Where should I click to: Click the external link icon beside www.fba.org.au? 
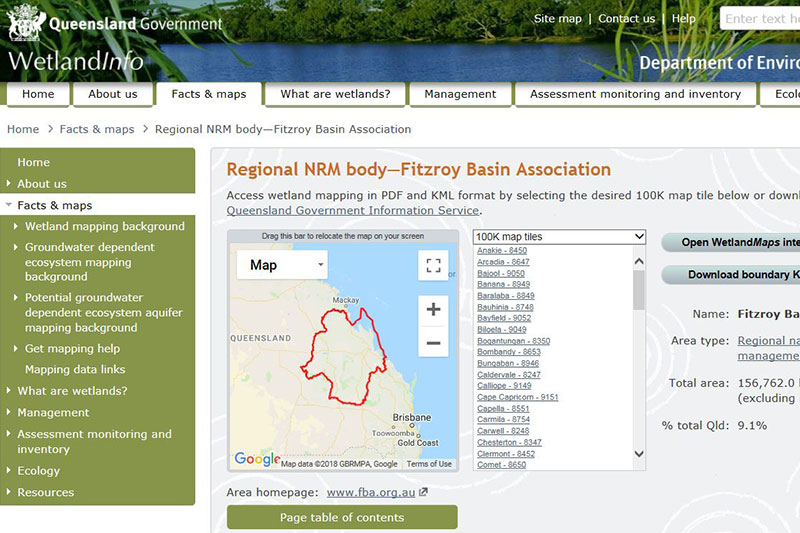pos(423,492)
